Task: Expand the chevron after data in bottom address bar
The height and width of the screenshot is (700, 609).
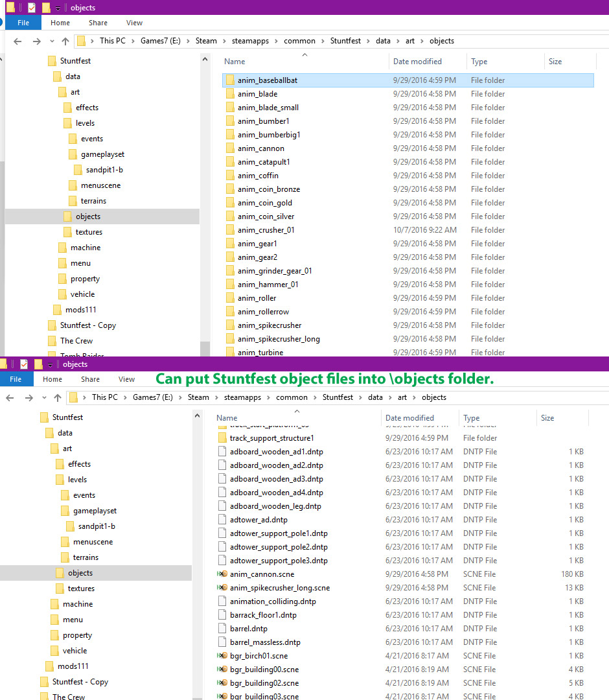Action: point(390,397)
